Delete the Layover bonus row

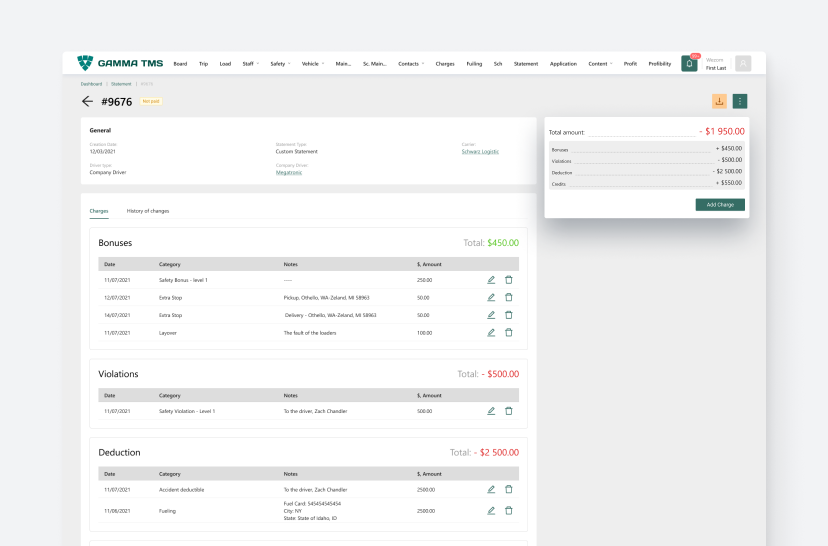click(x=508, y=332)
